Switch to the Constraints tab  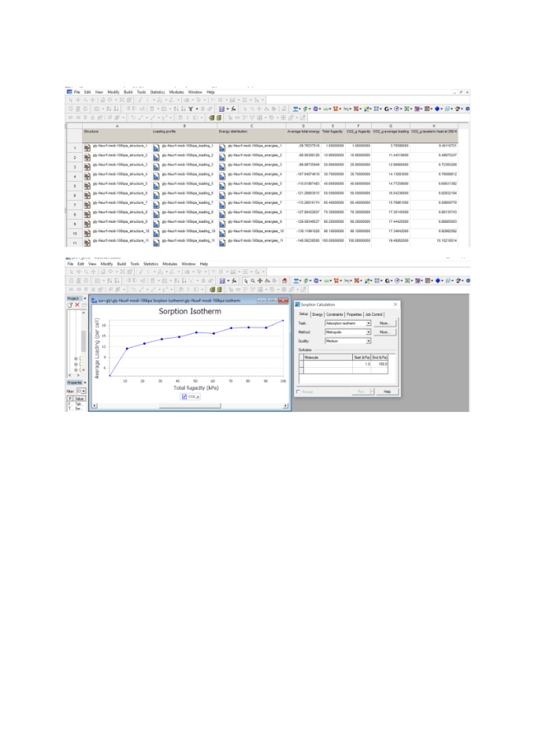334,314
